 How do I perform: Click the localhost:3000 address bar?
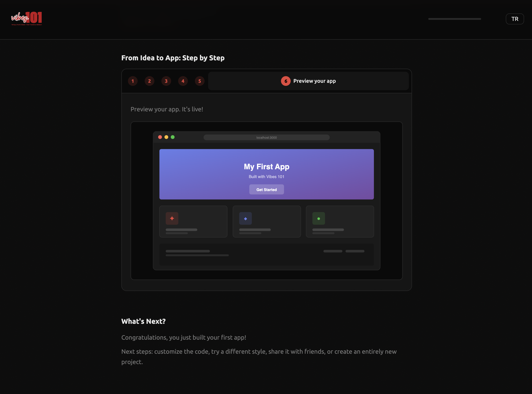coord(266,138)
